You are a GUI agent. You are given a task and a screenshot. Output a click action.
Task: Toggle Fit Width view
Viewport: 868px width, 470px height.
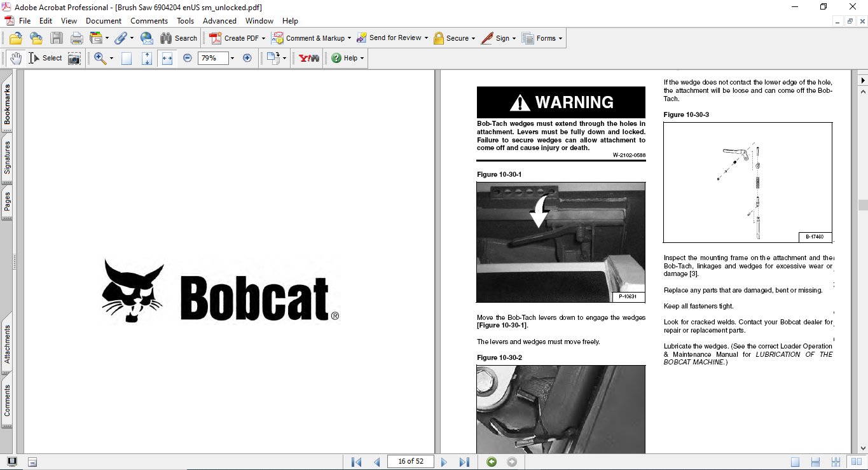pyautogui.click(x=167, y=58)
